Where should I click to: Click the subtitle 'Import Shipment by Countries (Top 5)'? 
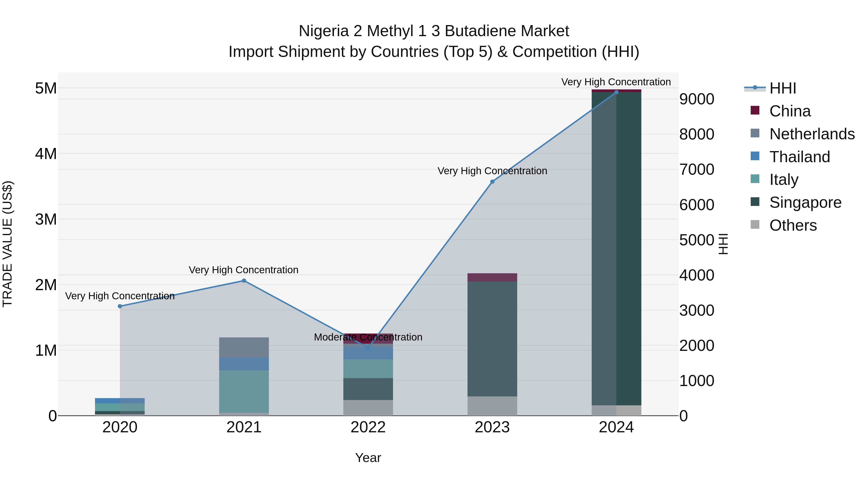(360, 52)
